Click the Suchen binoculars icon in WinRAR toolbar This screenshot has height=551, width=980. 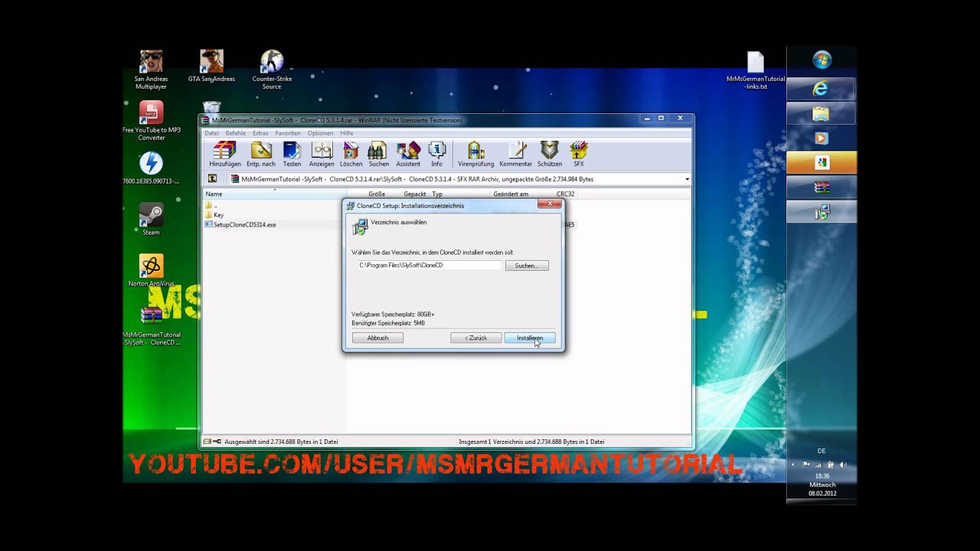pyautogui.click(x=378, y=154)
